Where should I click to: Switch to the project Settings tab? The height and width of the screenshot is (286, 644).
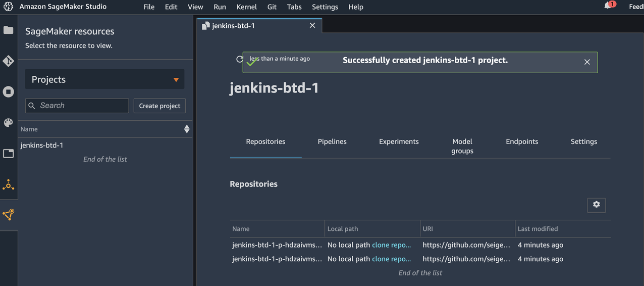[584, 141]
